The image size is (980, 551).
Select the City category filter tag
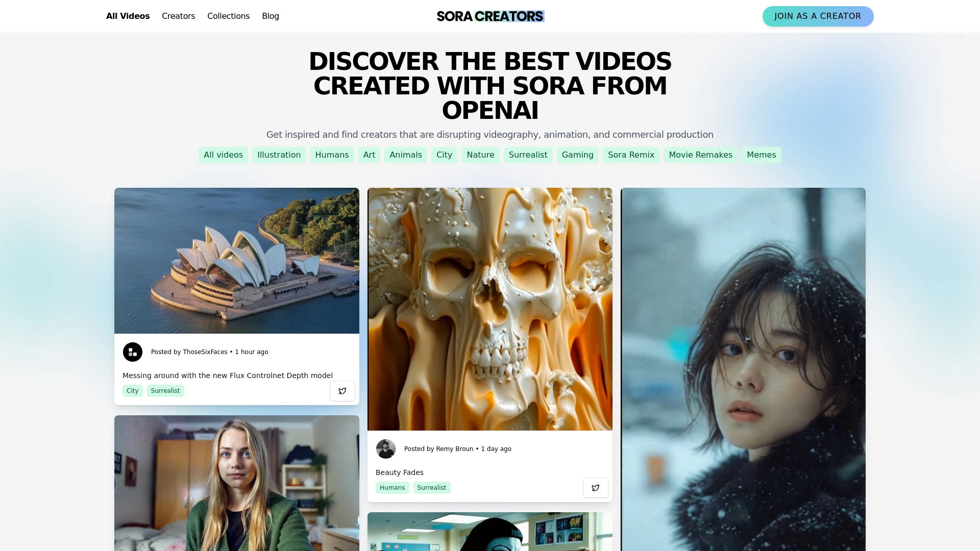[x=444, y=155]
